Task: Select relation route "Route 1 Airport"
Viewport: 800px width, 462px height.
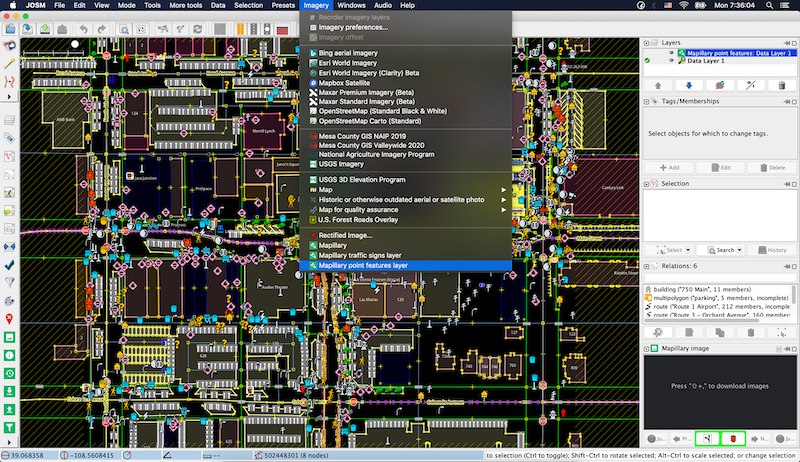Action: pyautogui.click(x=718, y=306)
